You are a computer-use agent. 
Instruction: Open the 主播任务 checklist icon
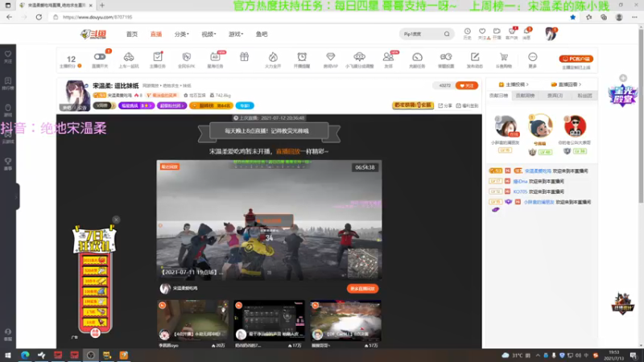(x=157, y=60)
